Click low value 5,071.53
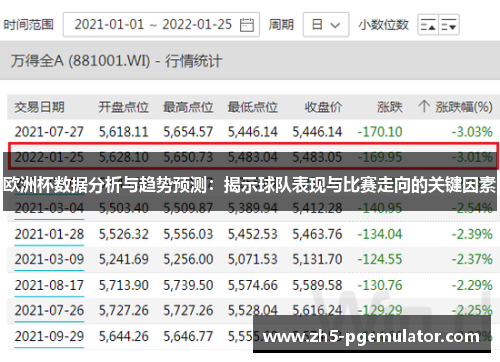Image resolution: width=500 pixels, height=362 pixels. pyautogui.click(x=253, y=259)
